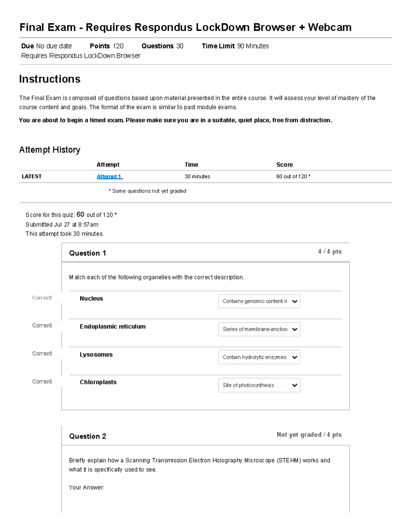
Task: Click the 'Not yet graded / 4 pts' label
Action: (309, 434)
